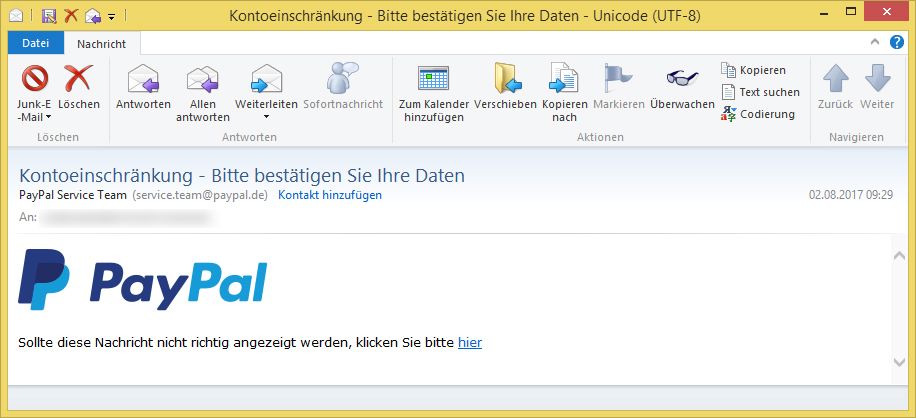Click the message scrollbar down arrow
Screen dimensions: 916x418
pyautogui.click(x=900, y=363)
